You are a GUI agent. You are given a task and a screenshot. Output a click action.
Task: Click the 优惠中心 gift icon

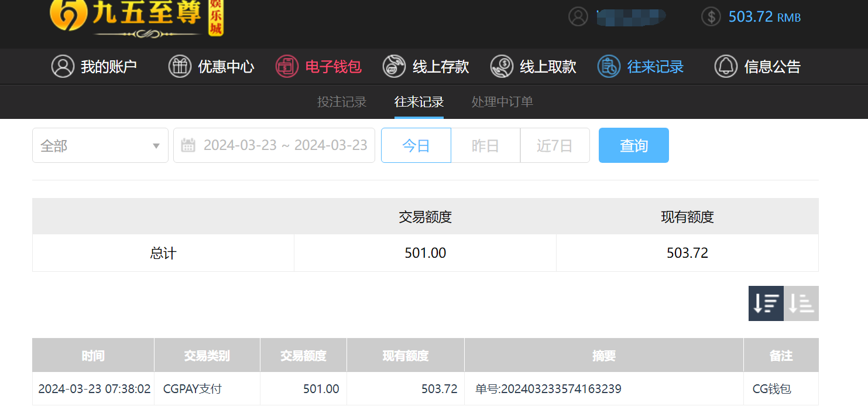point(180,66)
